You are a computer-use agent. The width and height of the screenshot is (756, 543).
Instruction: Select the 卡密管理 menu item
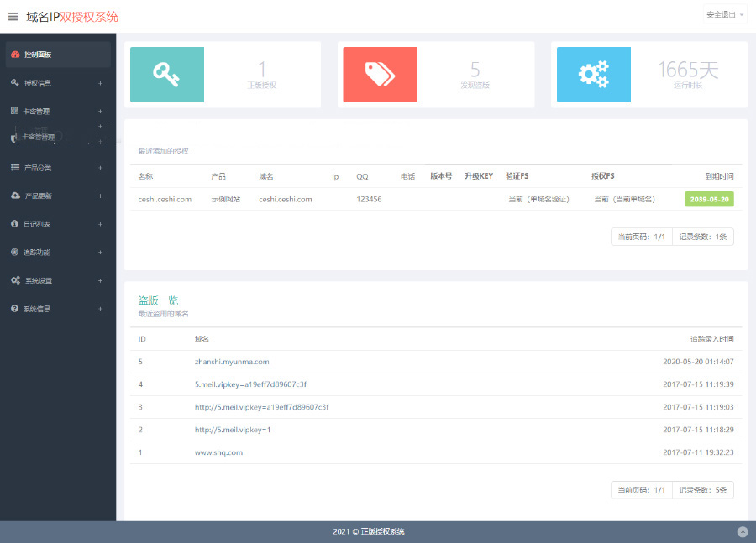[37, 112]
